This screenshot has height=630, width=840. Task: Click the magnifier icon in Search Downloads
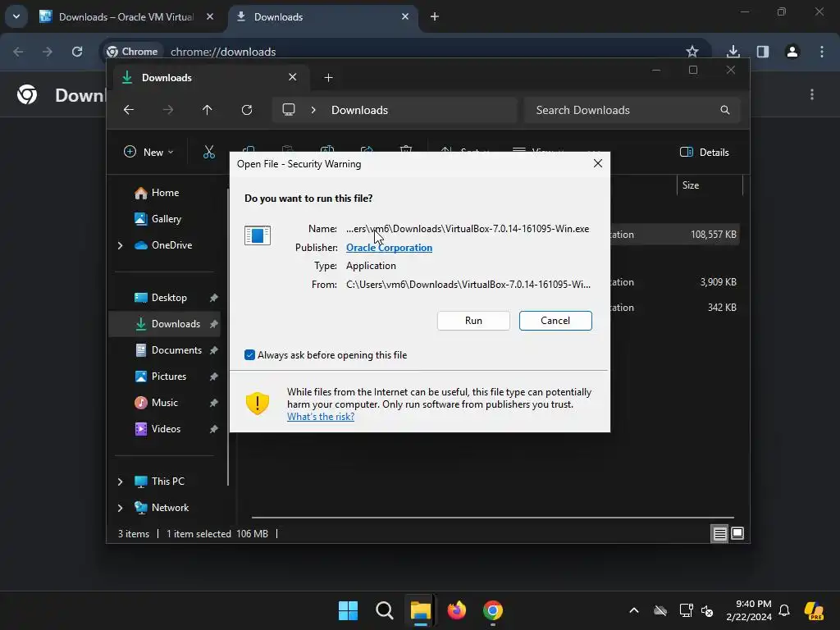(x=725, y=110)
